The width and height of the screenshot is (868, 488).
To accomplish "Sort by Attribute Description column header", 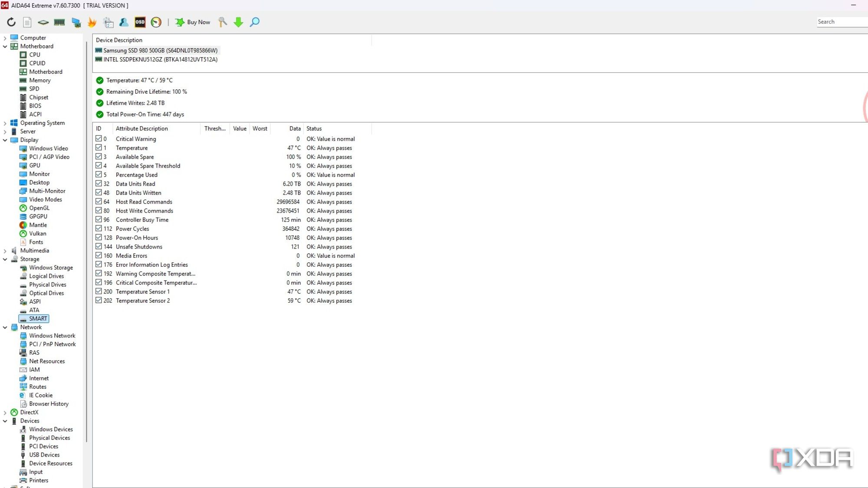I will (156, 128).
